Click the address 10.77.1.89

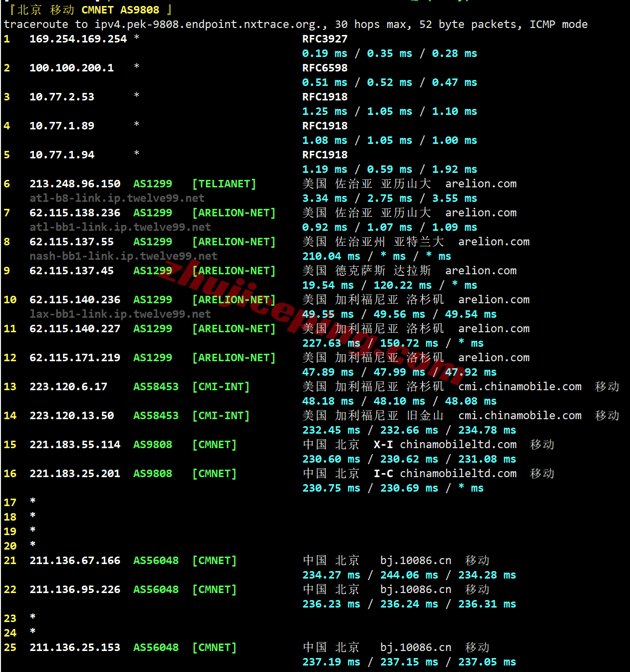[62, 126]
